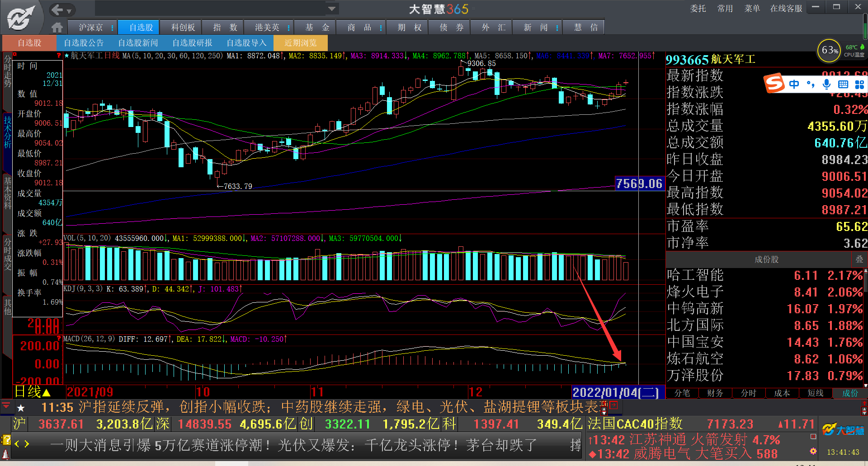Click the 法国CAC40指数 ticker entry

click(635, 424)
